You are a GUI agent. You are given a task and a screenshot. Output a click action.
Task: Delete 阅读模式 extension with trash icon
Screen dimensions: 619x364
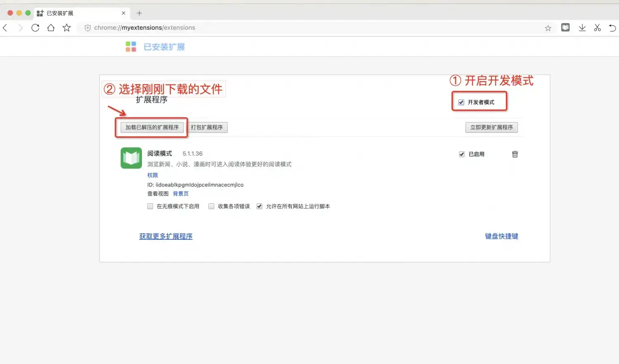(515, 154)
